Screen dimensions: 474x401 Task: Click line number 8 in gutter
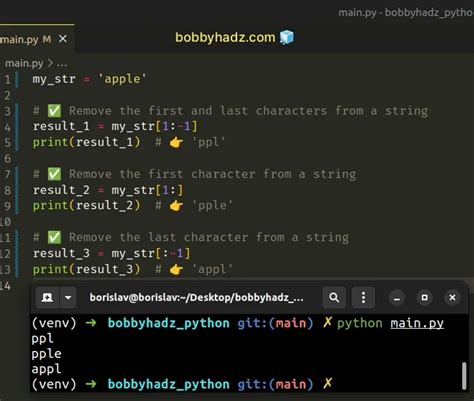[7, 190]
